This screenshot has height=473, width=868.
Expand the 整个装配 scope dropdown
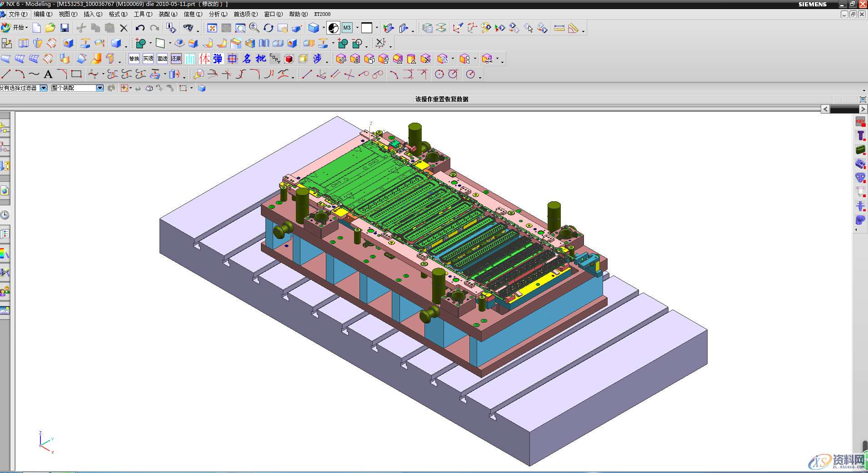(100, 88)
